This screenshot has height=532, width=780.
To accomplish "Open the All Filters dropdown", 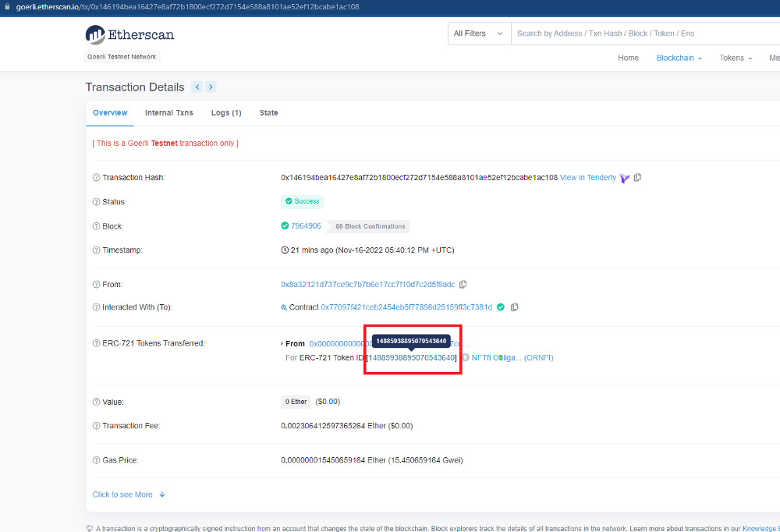I will tap(479, 34).
